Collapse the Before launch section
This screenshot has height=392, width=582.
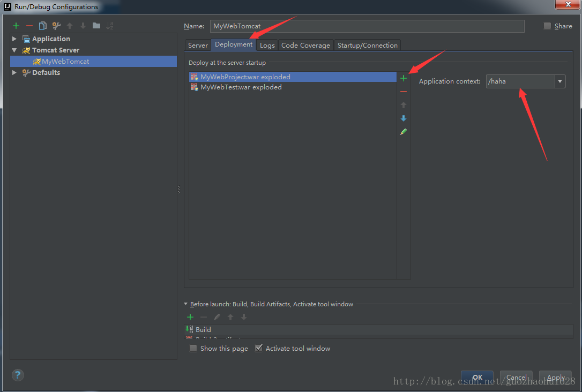[x=186, y=304]
